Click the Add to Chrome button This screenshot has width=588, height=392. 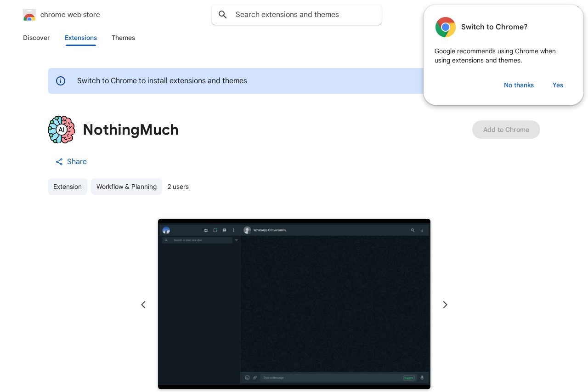tap(506, 130)
